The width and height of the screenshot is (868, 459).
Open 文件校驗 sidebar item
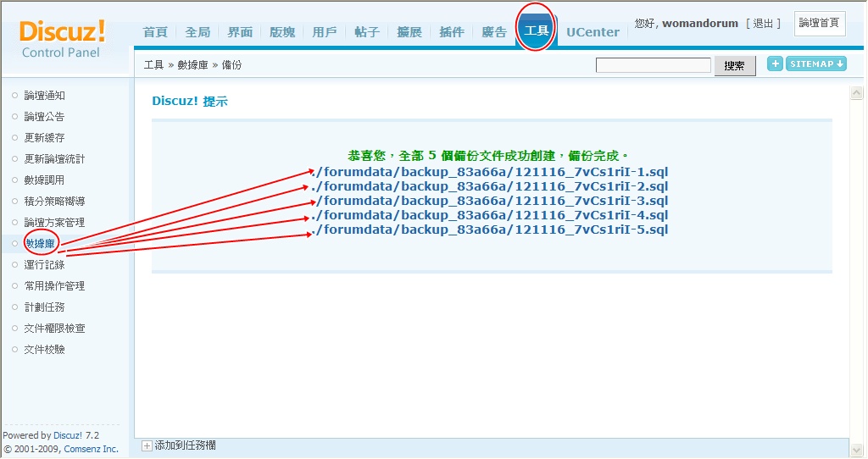[x=44, y=350]
